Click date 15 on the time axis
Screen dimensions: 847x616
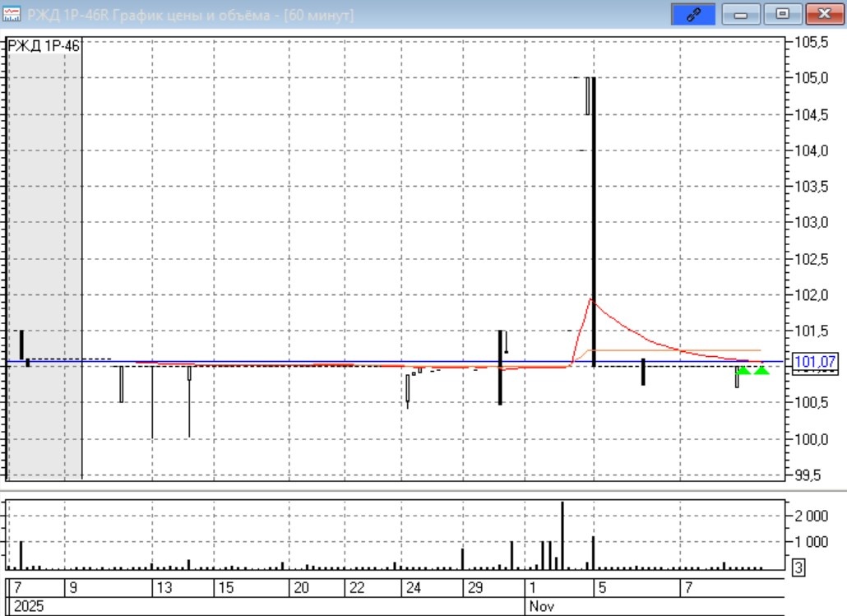pyautogui.click(x=225, y=588)
